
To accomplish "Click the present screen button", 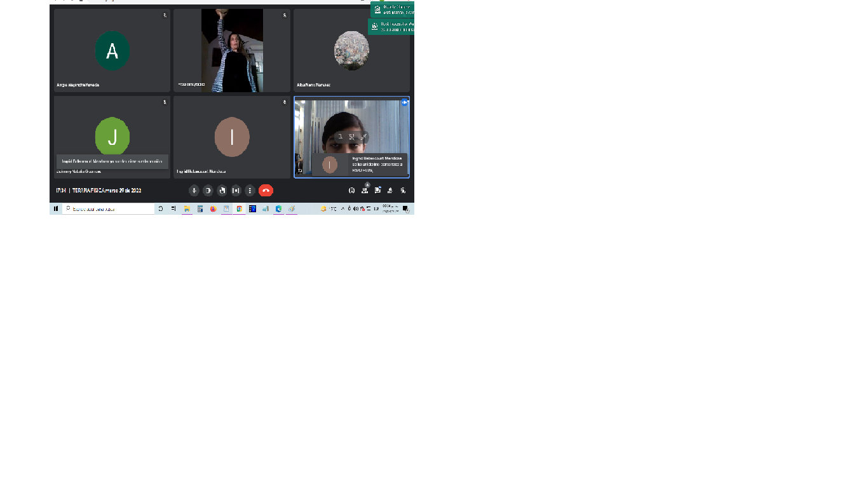I will [236, 191].
